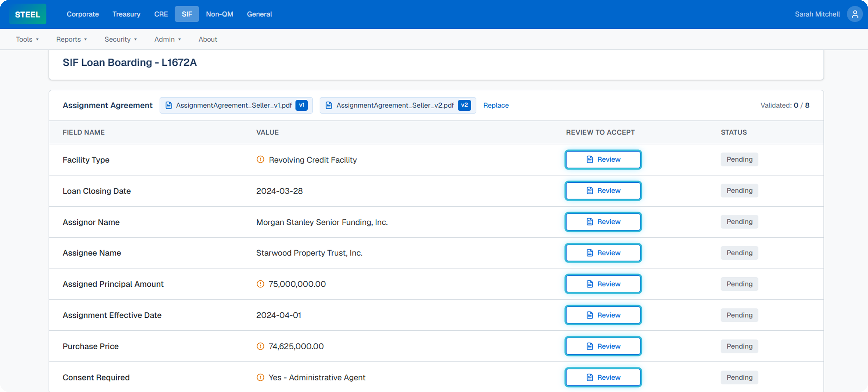
Task: Click the FIELD NAME column header
Action: tap(84, 133)
